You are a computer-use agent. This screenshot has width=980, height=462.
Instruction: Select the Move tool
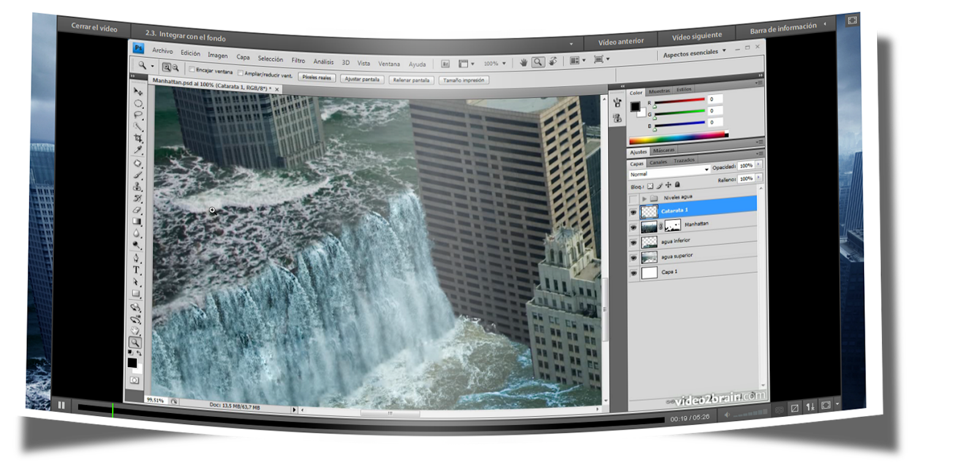[138, 91]
